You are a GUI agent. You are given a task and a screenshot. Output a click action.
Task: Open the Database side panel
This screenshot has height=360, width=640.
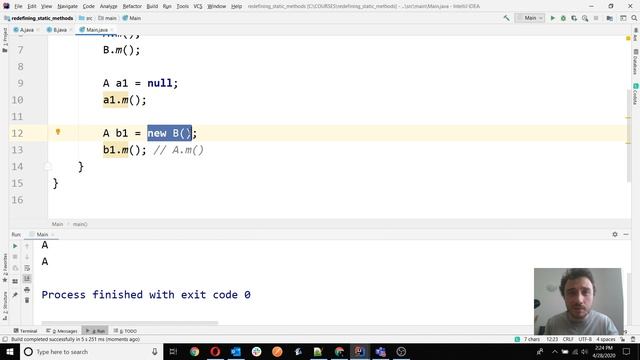(636, 62)
